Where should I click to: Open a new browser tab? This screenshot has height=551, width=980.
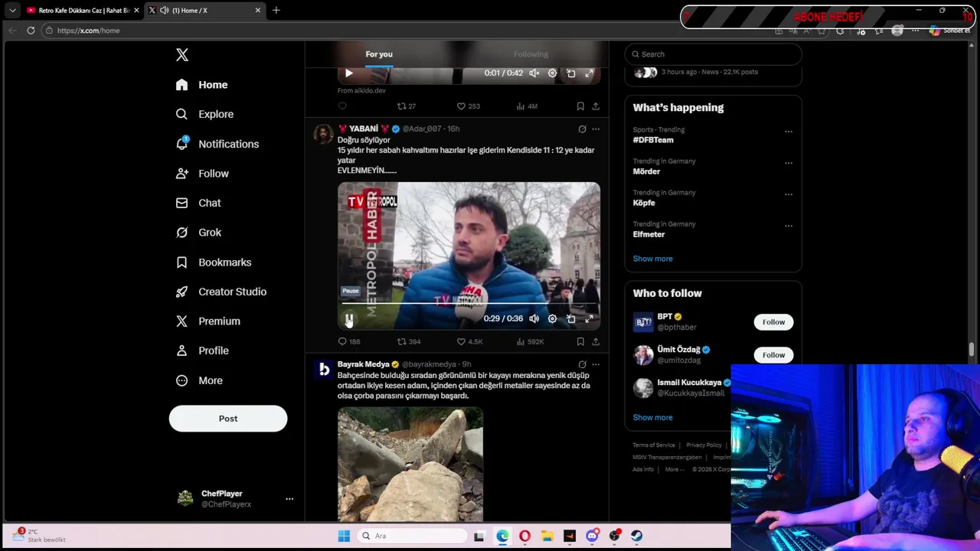tap(276, 11)
